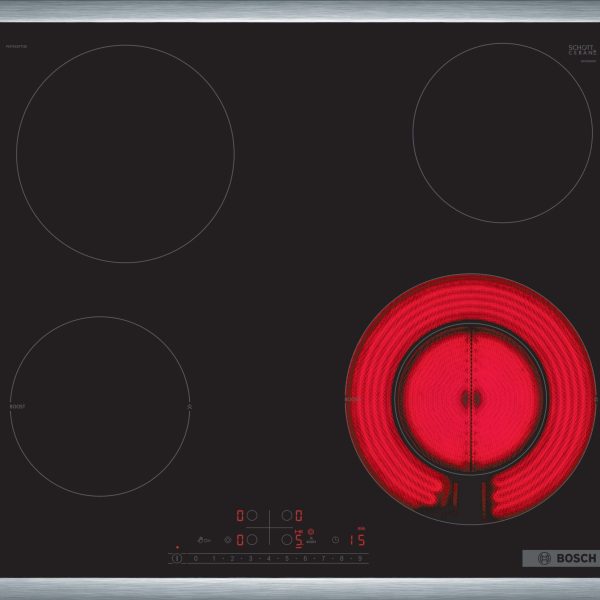Touch the large rear-left cooking zone
The image size is (600, 600).
click(x=126, y=154)
